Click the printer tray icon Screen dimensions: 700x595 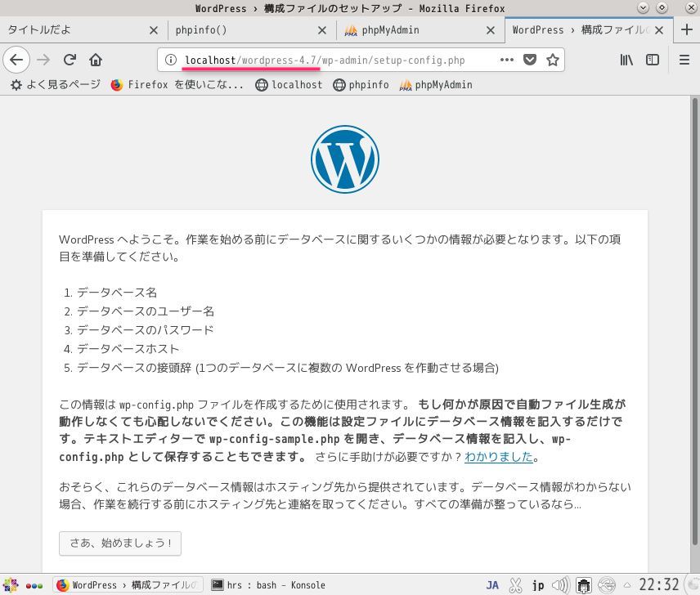[x=584, y=585]
